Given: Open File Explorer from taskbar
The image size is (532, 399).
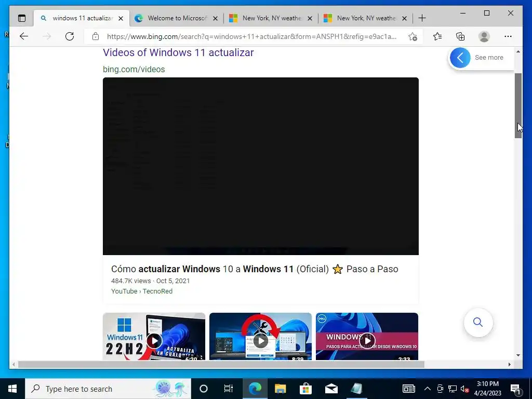Looking at the screenshot, I should 280,389.
